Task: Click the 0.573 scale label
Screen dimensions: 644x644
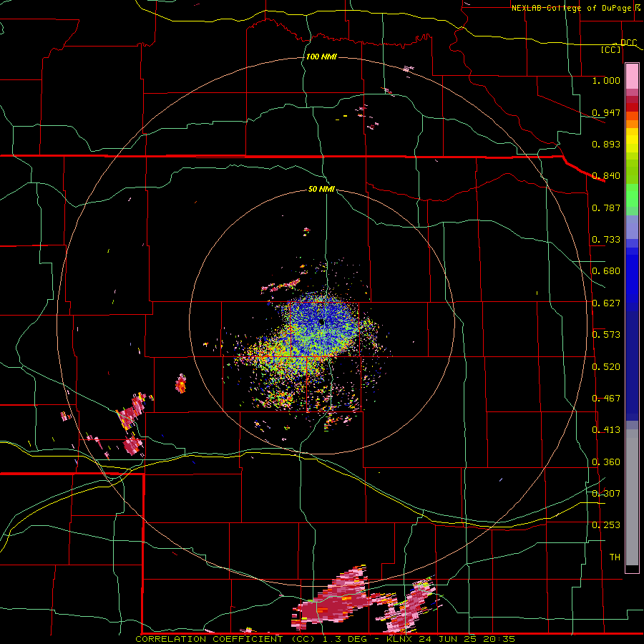Action: click(606, 335)
